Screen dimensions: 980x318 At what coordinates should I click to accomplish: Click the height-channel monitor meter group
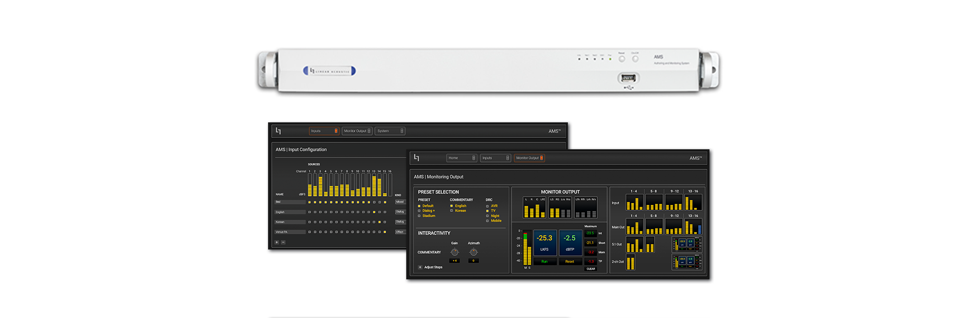586,207
